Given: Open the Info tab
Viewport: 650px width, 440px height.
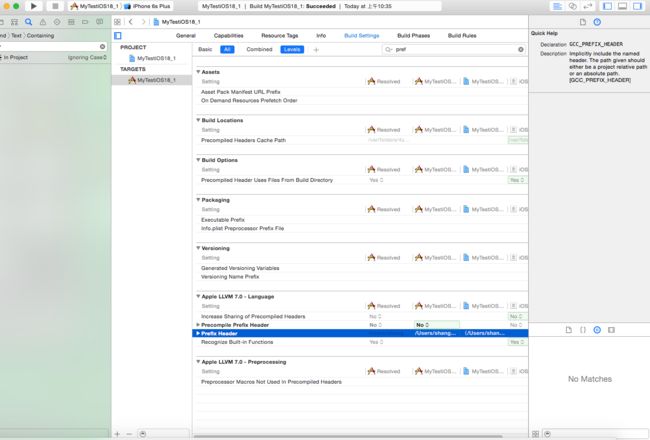Looking at the screenshot, I should coord(321,36).
